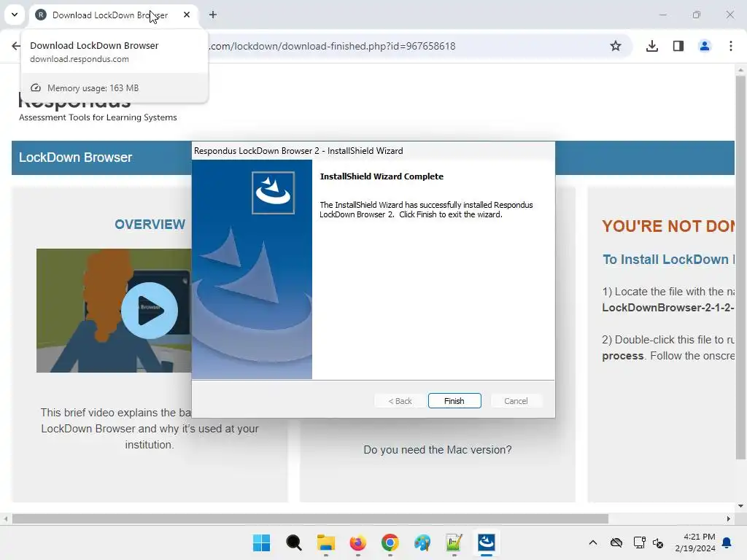The width and height of the screenshot is (747, 560).
Task: Click the LockDown Browser header text
Action: coord(75,157)
